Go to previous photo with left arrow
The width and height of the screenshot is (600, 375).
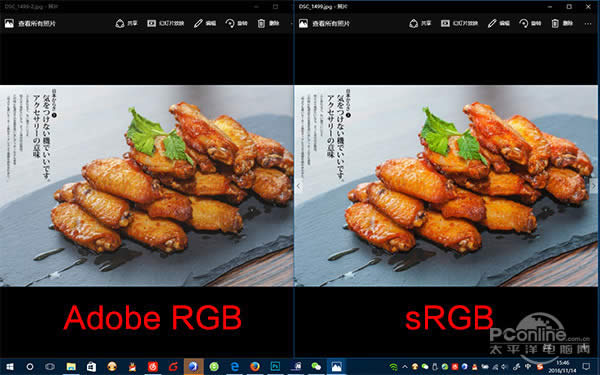(x=299, y=186)
